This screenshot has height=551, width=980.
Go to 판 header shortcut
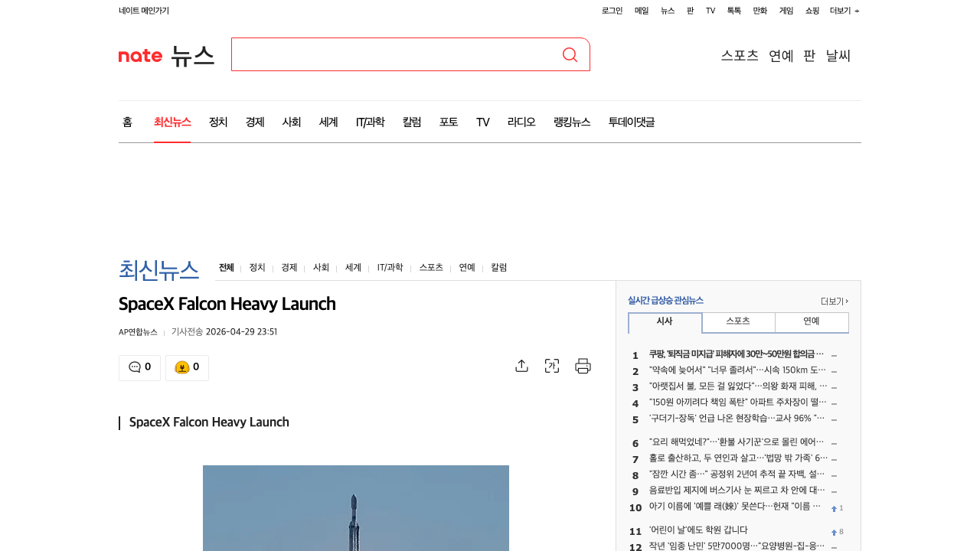[809, 55]
